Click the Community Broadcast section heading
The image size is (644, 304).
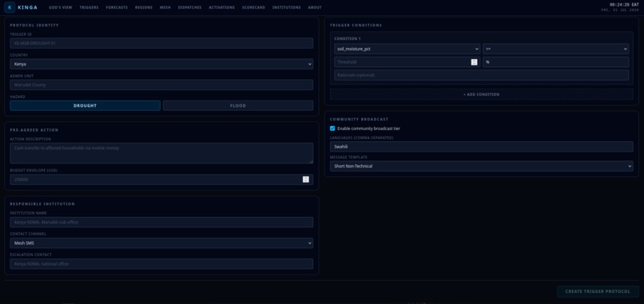click(x=359, y=120)
